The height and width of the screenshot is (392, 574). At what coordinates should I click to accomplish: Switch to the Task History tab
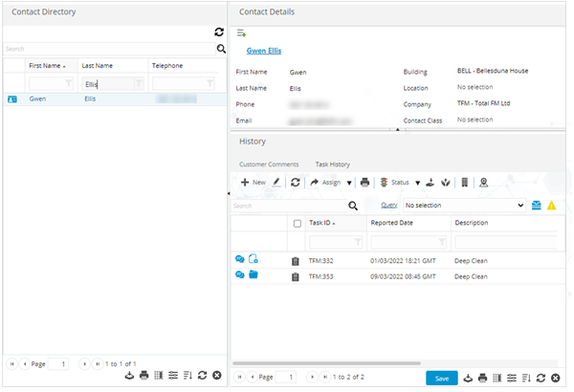[333, 164]
